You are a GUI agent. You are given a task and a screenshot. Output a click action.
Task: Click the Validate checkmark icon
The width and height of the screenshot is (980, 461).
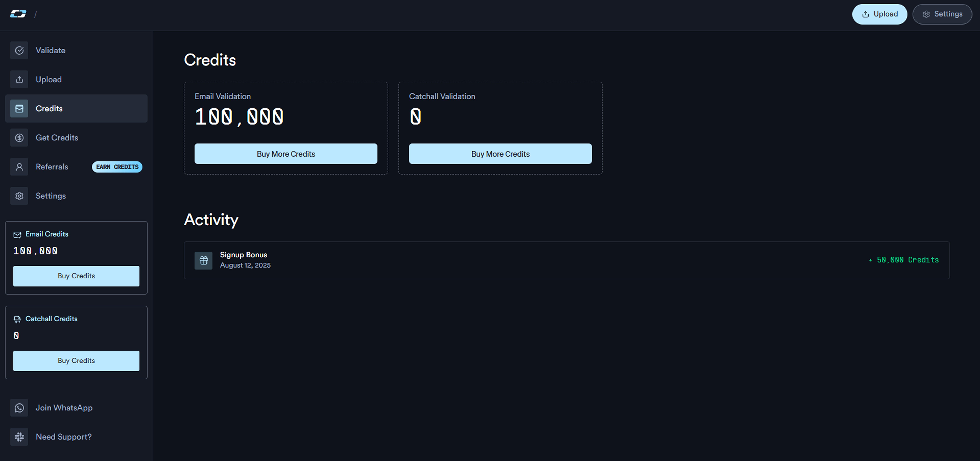[x=19, y=50]
